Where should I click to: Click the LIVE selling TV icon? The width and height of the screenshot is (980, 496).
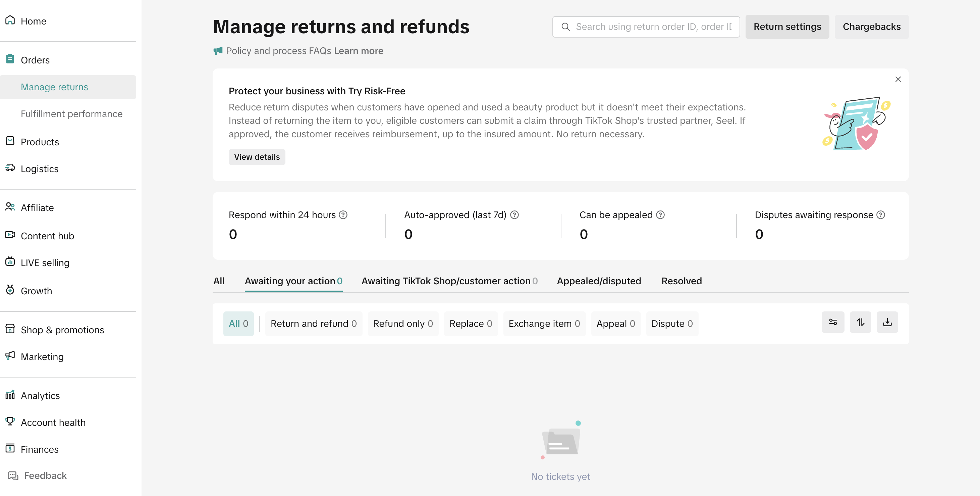click(x=10, y=261)
